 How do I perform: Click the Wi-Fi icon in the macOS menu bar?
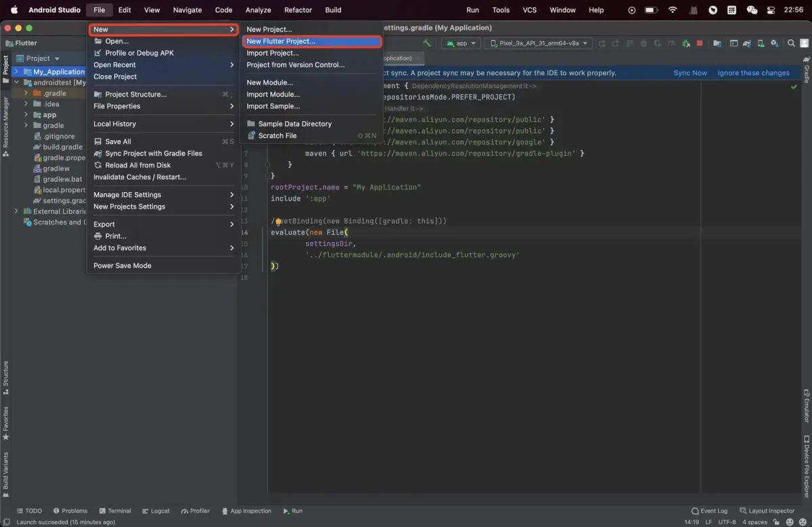pos(672,10)
